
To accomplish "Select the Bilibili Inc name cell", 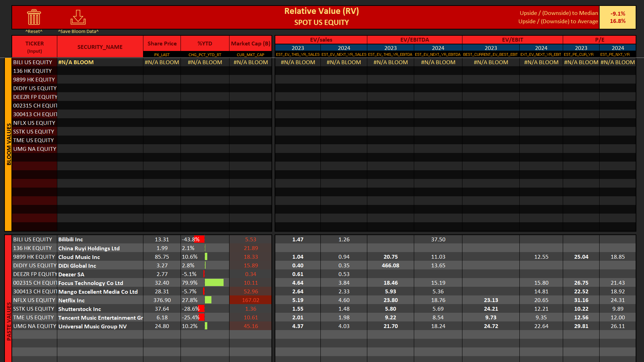I will click(100, 240).
